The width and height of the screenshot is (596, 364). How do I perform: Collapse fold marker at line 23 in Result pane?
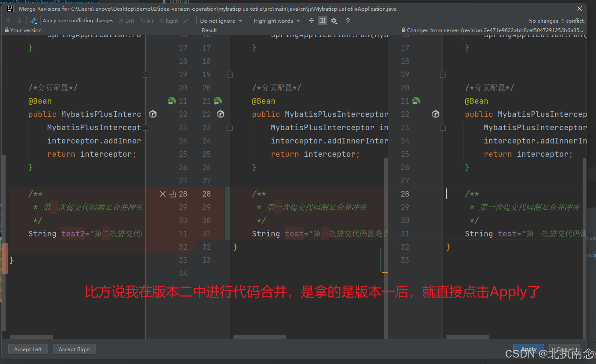(230, 128)
